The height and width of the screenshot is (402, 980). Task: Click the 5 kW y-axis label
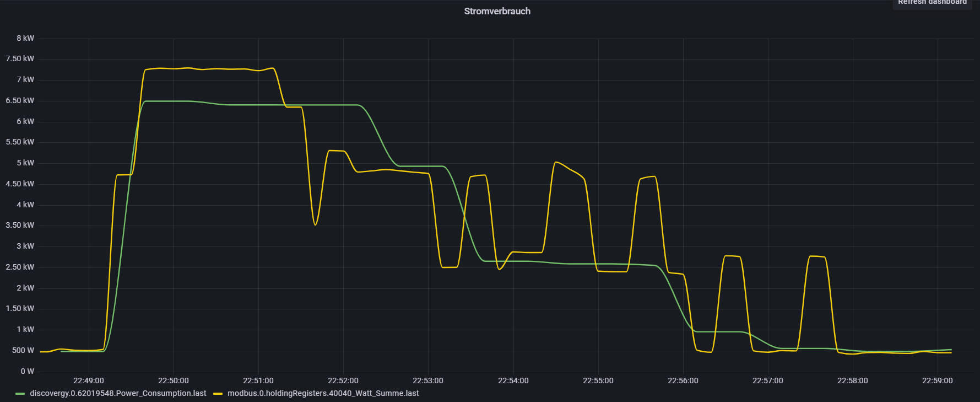click(x=25, y=163)
